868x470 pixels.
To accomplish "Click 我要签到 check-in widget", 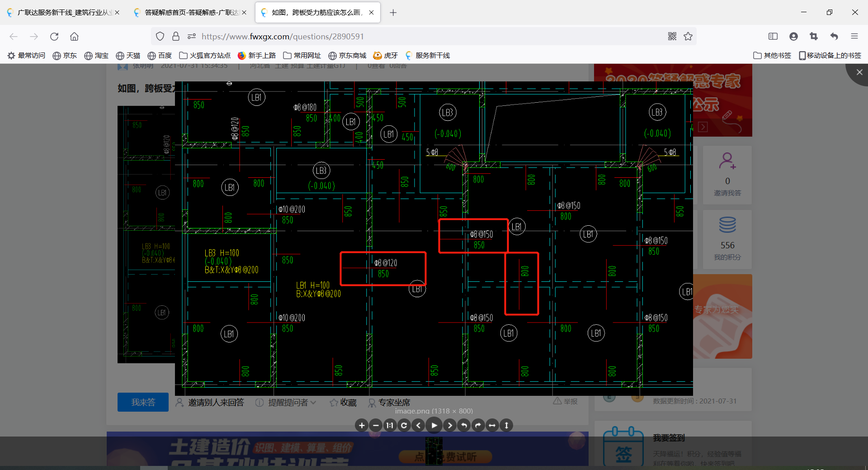I will [673, 445].
